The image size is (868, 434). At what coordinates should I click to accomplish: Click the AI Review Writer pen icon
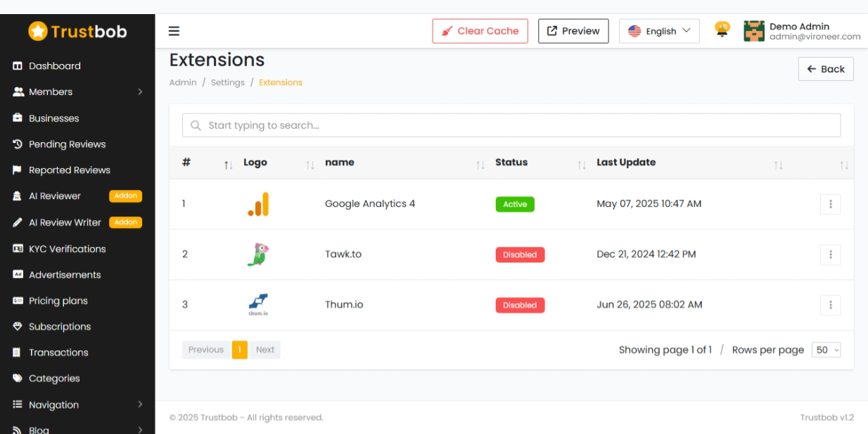(18, 222)
